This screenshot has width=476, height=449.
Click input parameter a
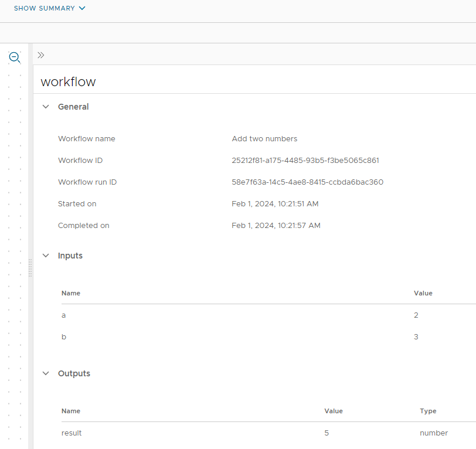[64, 315]
